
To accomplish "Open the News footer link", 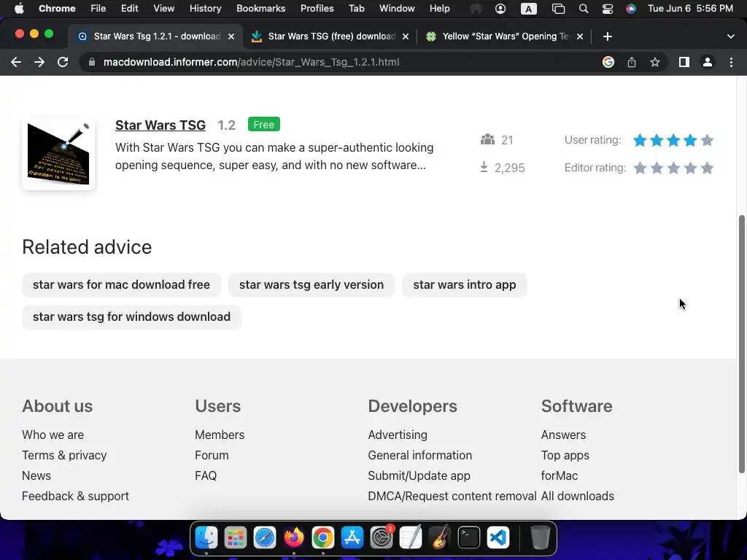I will click(36, 475).
